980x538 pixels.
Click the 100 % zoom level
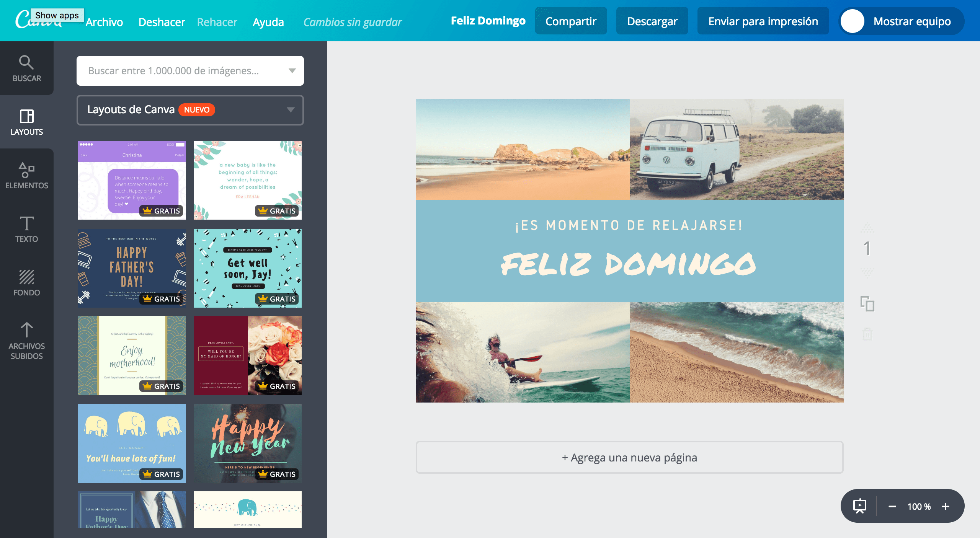pos(919,506)
